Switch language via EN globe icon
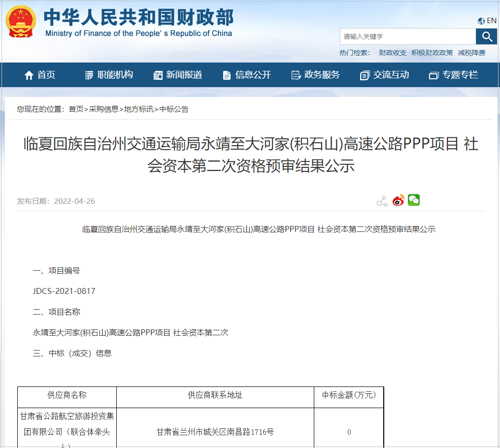This screenshot has height=448, width=500. (487, 21)
